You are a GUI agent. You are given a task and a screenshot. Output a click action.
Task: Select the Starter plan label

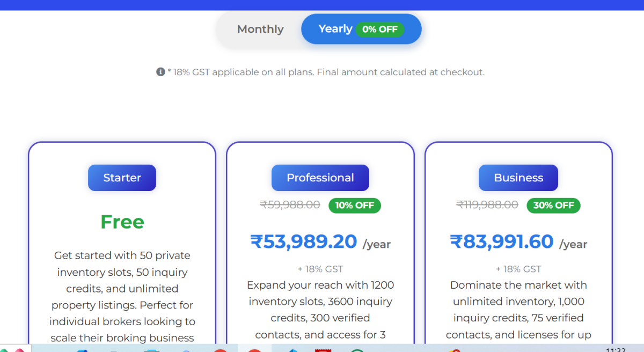[x=122, y=178]
